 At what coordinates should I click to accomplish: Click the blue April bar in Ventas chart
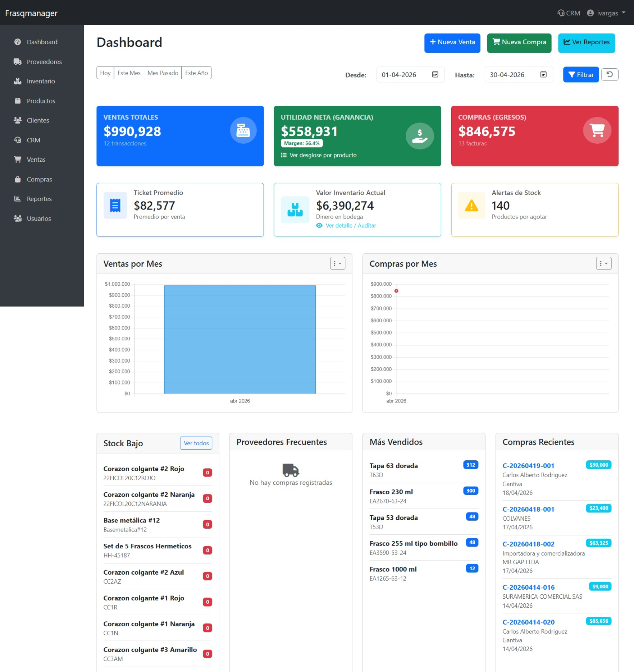click(240, 339)
